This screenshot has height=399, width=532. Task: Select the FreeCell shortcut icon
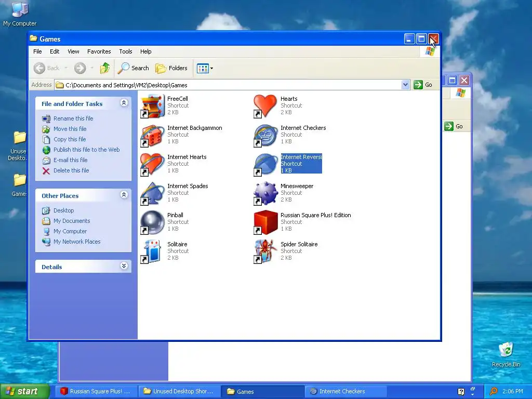[152, 106]
